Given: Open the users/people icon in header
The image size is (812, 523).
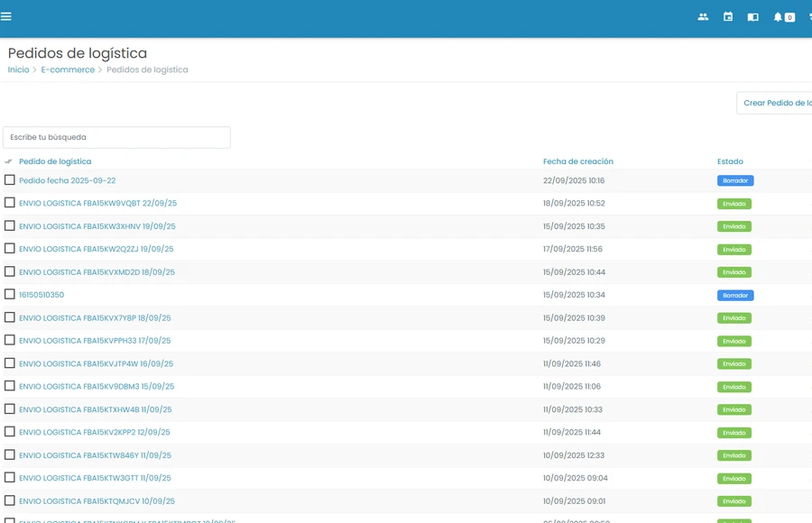Looking at the screenshot, I should click(x=703, y=17).
